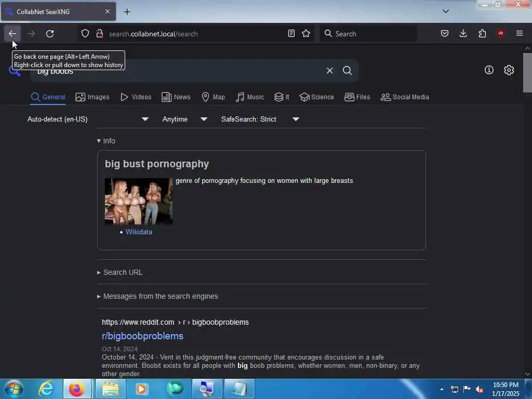Open SearXNG about info icon
Viewport: 532px width, 399px height.
(x=489, y=70)
